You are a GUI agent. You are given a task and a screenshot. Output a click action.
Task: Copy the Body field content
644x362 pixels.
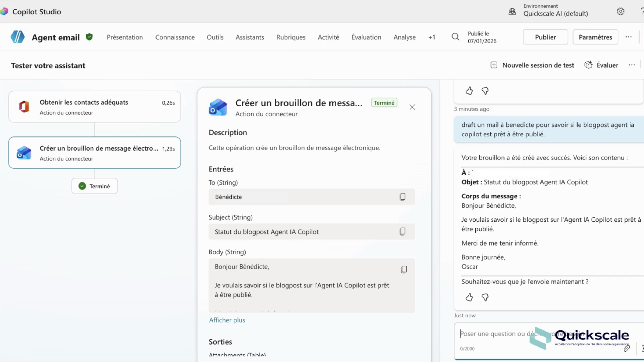coord(404,269)
